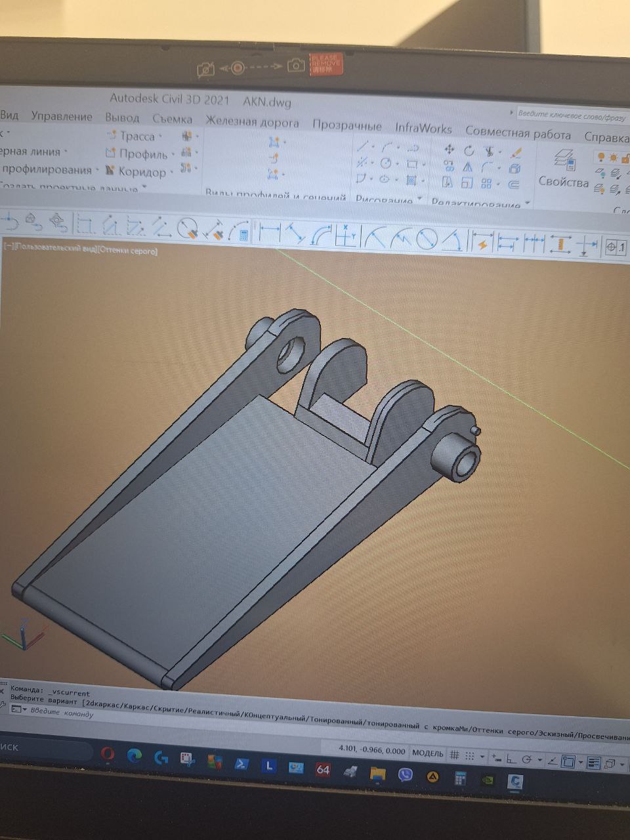Select the Trim scissors tool
This screenshot has height=840, width=630.
click(489, 152)
